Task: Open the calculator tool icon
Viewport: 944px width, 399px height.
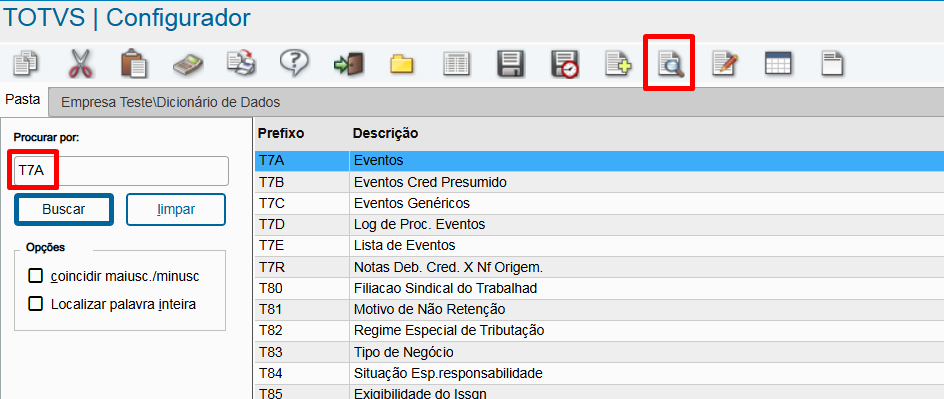Action: 188,64
